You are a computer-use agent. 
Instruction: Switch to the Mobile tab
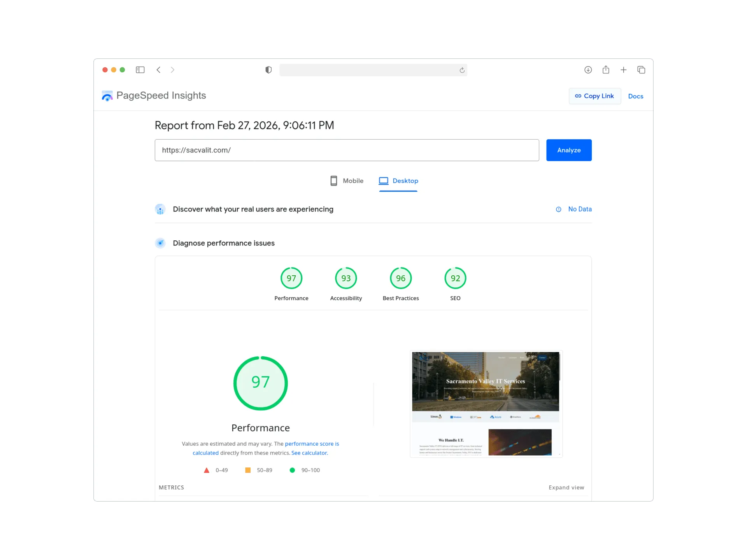pyautogui.click(x=346, y=181)
